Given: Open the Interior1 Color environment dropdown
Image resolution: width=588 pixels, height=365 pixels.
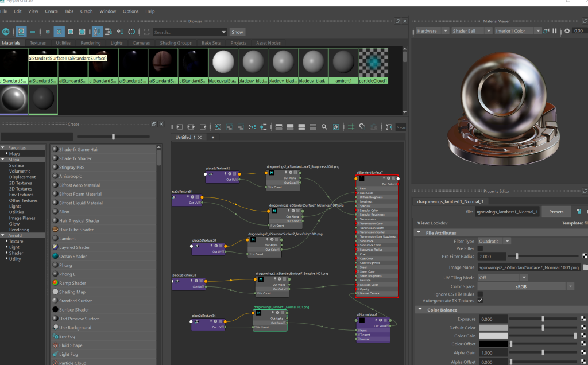Looking at the screenshot, I should pos(517,31).
